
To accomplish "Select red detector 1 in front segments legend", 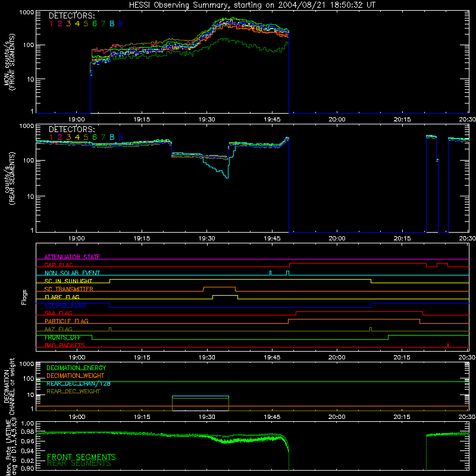I will tap(51, 24).
